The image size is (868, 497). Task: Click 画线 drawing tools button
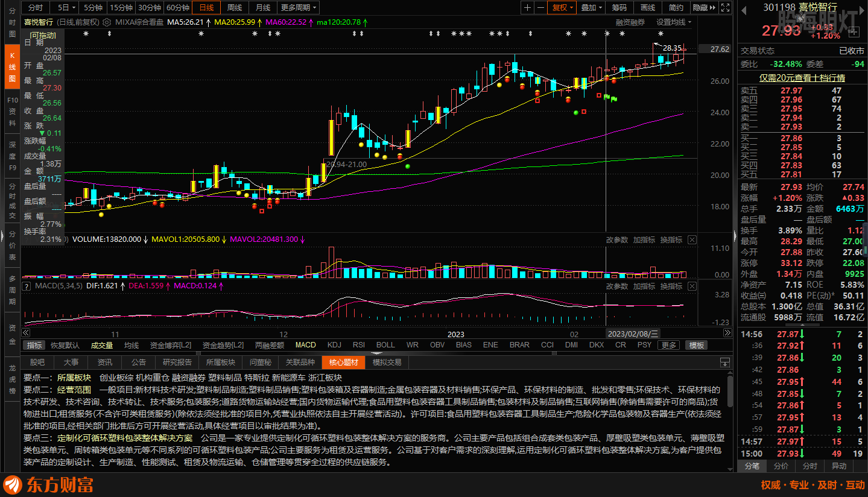pyautogui.click(x=648, y=7)
